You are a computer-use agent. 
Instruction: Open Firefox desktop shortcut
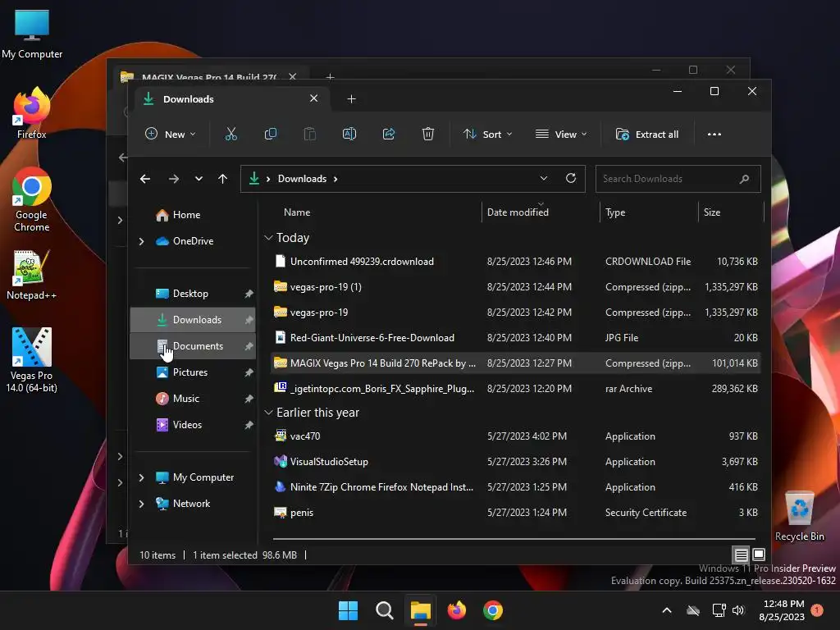[32, 113]
